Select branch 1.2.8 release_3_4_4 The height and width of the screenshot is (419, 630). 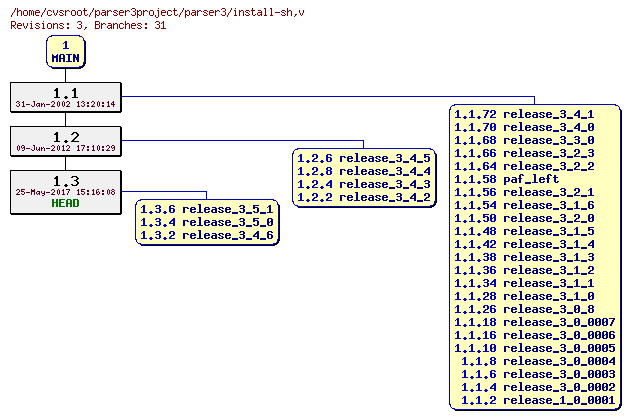364,171
